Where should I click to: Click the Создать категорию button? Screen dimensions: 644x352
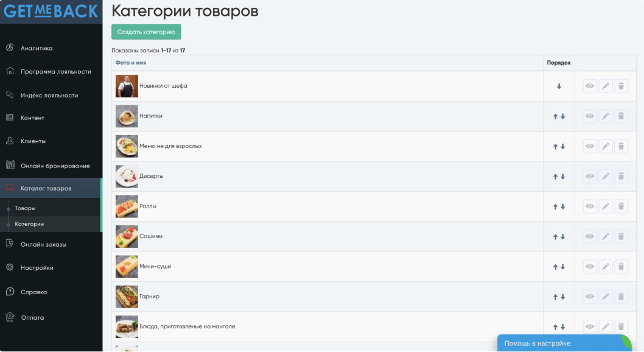[x=146, y=32]
